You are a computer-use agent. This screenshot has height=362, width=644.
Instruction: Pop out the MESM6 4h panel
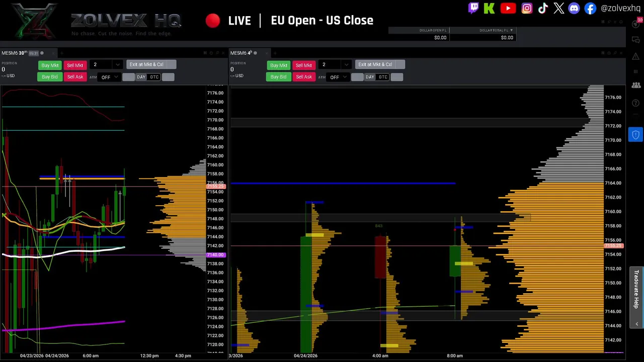click(615, 53)
